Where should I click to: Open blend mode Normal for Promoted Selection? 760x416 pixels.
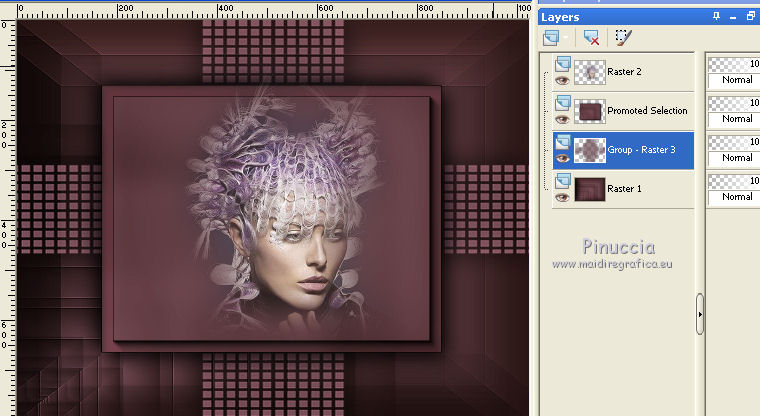click(x=734, y=119)
